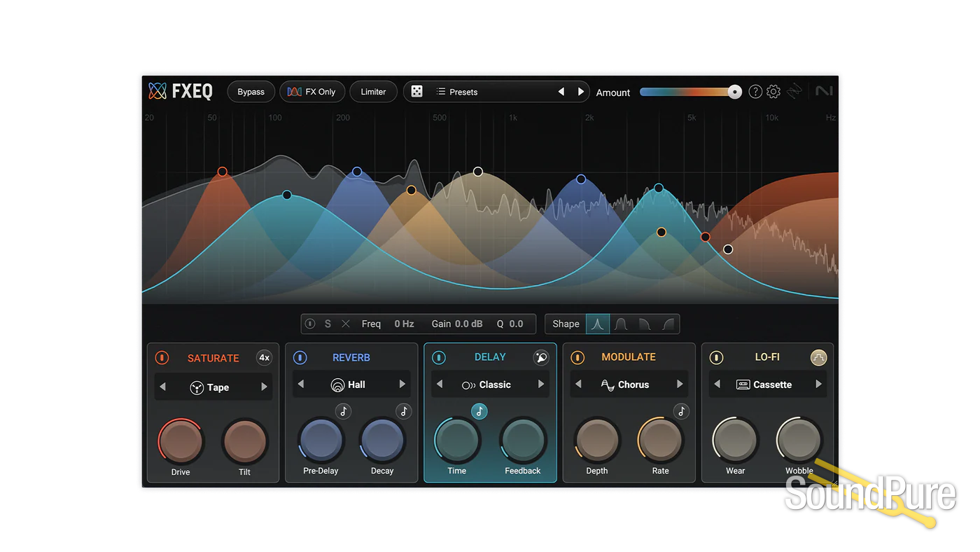Click the Depth knob
The image size is (980, 552).
pos(597,440)
